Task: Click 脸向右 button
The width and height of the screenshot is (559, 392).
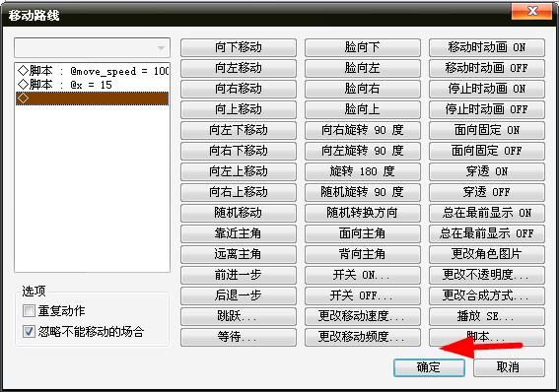Action: coord(363,89)
